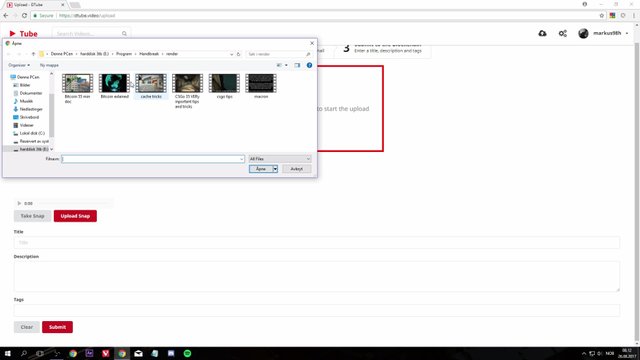This screenshot has height=360, width=640.
Task: Expand address bar path history dropdown
Action: (231, 54)
